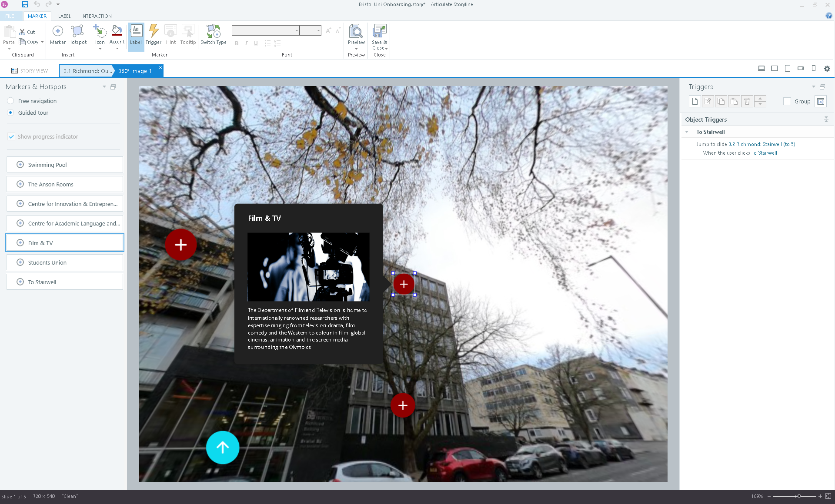Select the Free navigation radio button
Viewport: 835px width, 504px height.
click(x=11, y=101)
